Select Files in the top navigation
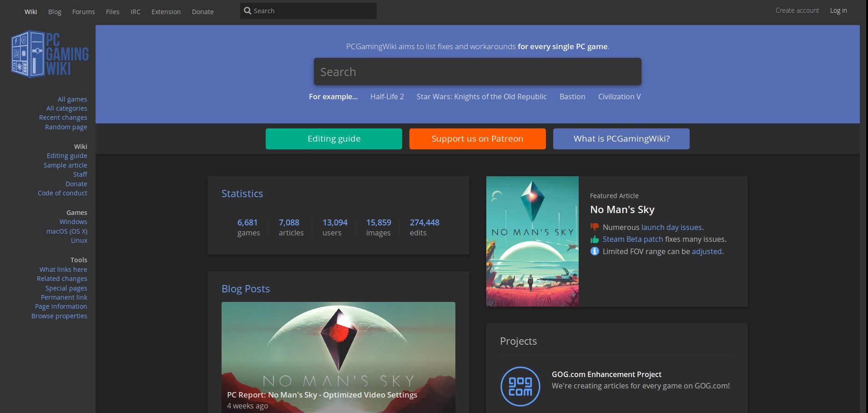Viewport: 868px width, 413px height. coord(113,12)
